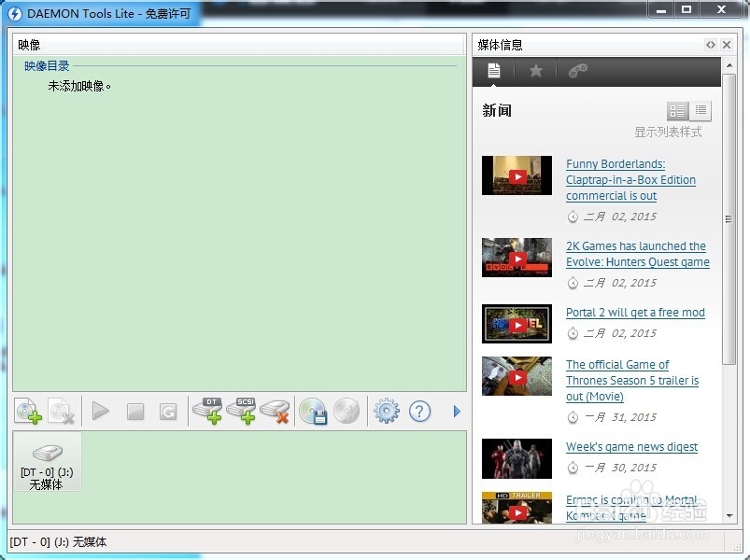This screenshot has height=560, width=750.
Task: Close the DAEMON Tools Lite window
Action: pos(722,9)
